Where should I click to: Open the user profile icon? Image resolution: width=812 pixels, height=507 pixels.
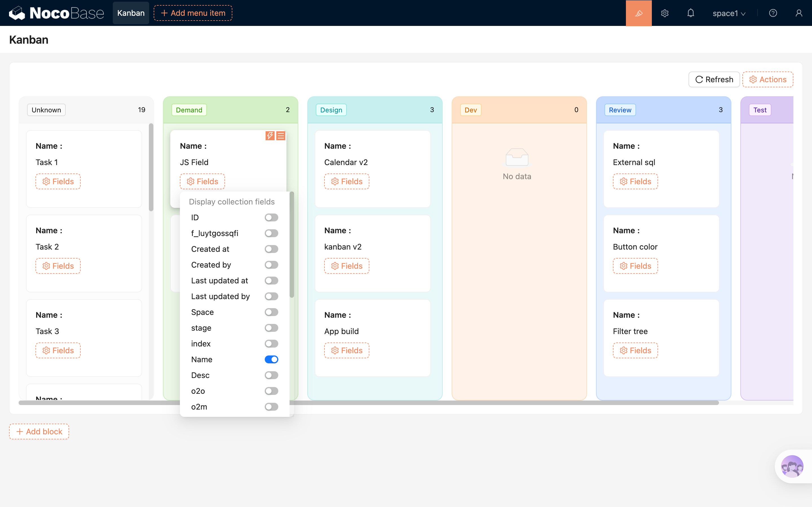(798, 13)
